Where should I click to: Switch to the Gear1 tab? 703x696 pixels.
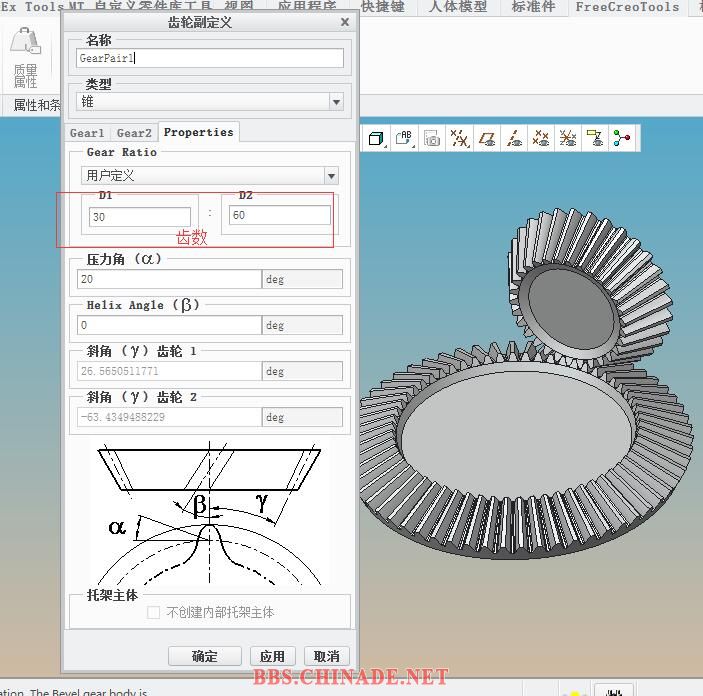pos(87,133)
